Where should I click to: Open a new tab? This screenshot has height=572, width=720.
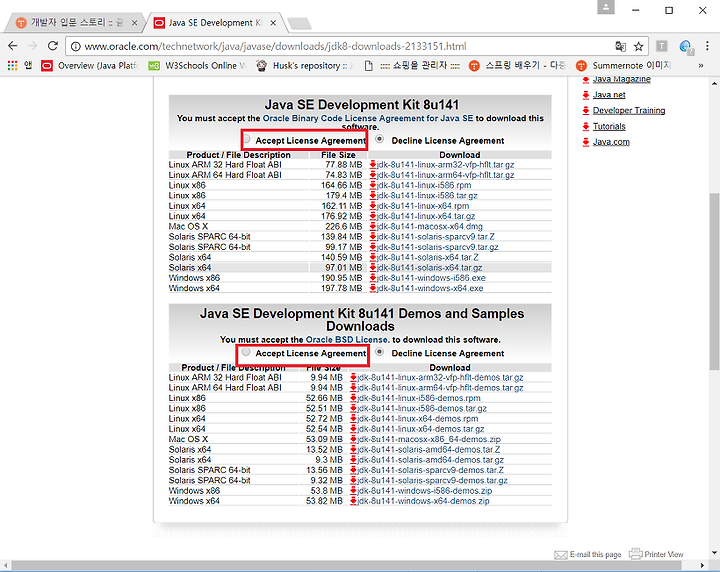tap(299, 23)
